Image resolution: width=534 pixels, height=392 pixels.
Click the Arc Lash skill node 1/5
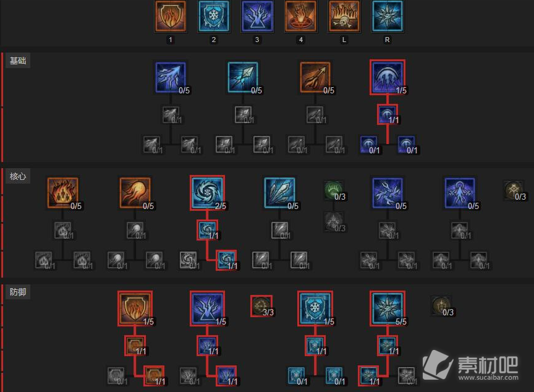[x=388, y=77]
